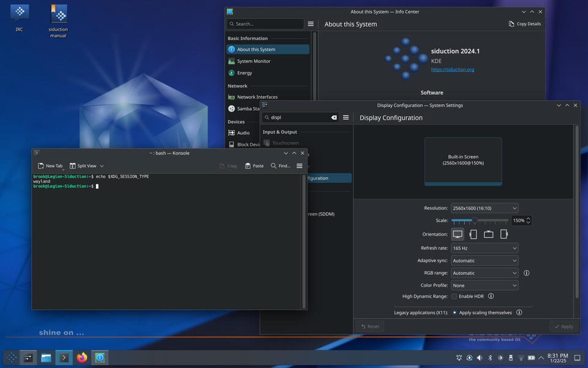Select the Built-in Screen display thumbnail
This screenshot has width=588, height=368.
point(463,161)
